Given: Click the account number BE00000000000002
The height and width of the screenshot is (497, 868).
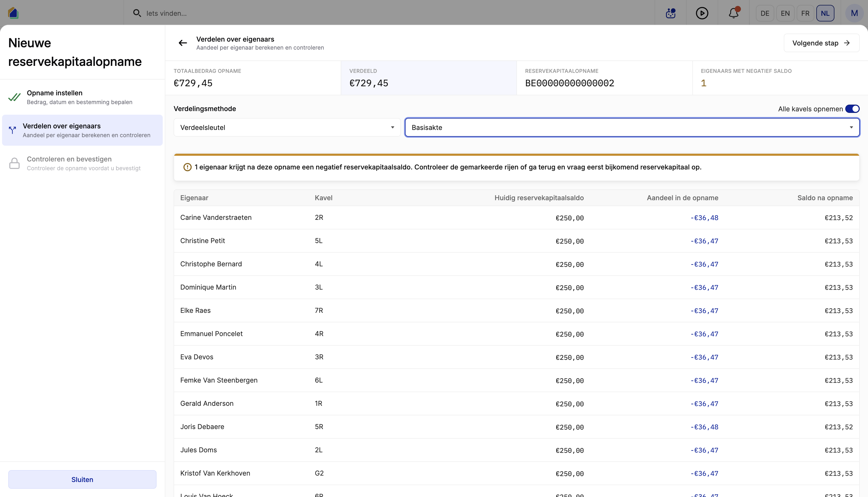Looking at the screenshot, I should click(569, 83).
